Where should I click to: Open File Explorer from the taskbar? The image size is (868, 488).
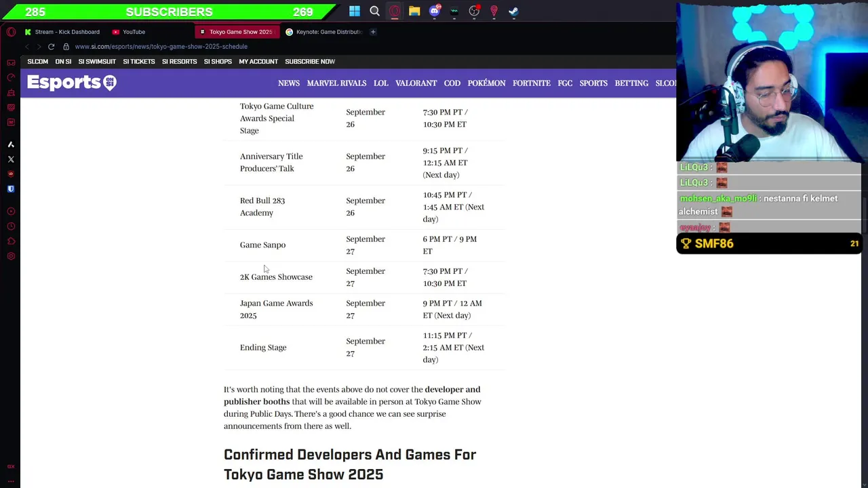(x=414, y=12)
